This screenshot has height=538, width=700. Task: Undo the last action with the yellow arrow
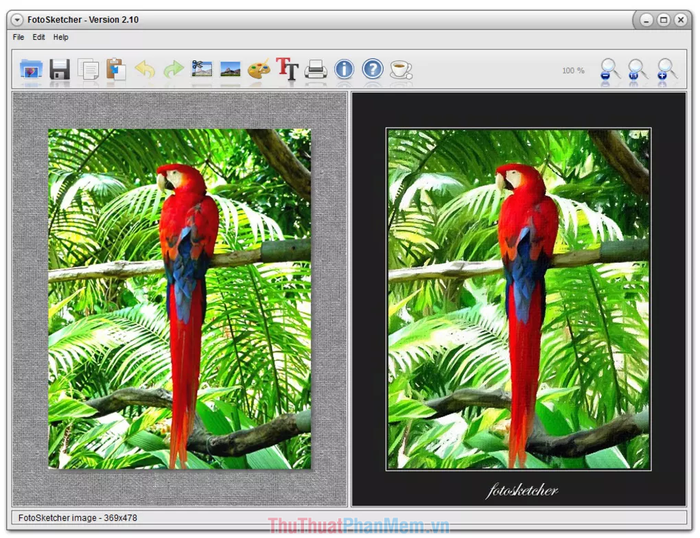[145, 69]
